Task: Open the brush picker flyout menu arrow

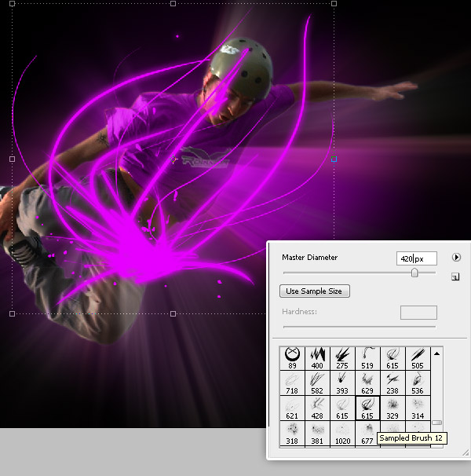Action: [x=456, y=258]
